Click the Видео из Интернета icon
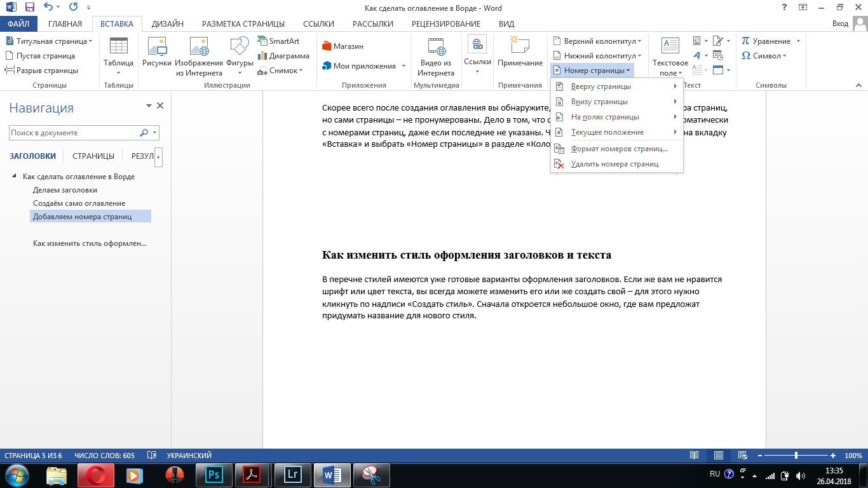 [x=436, y=47]
